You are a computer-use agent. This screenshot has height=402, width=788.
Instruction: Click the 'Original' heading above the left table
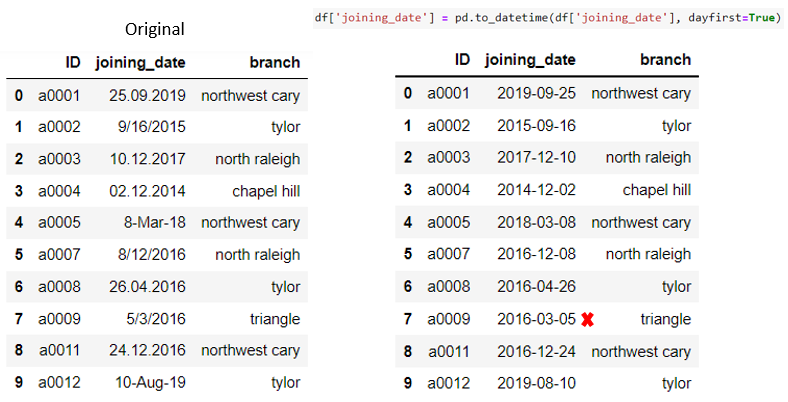pyautogui.click(x=155, y=29)
